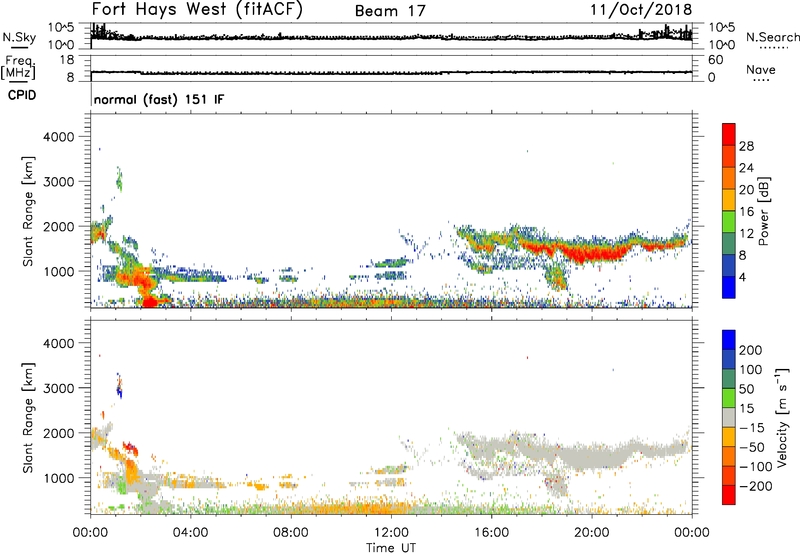Click the "Velocity [m s⁻¹]" colorbar title
This screenshot has width=800, height=554.
point(782,417)
